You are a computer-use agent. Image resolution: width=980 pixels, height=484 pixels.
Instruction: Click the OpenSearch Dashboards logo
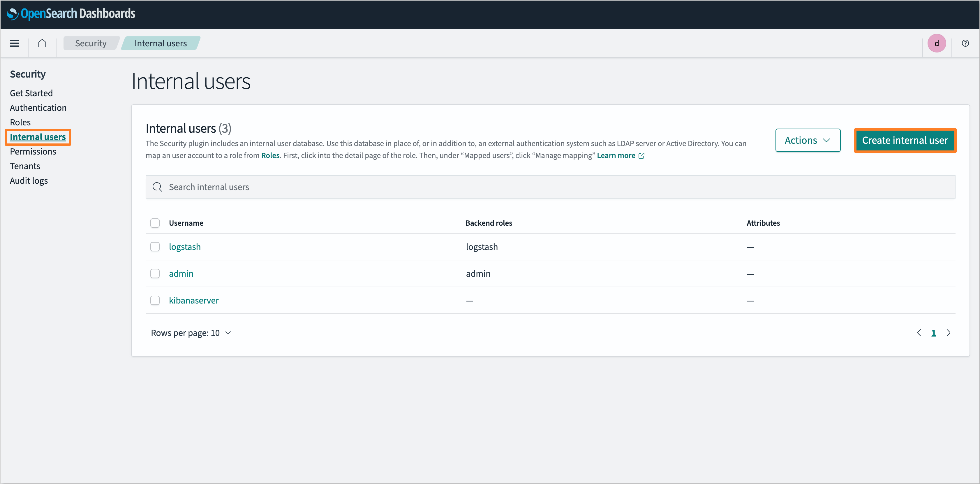70,14
